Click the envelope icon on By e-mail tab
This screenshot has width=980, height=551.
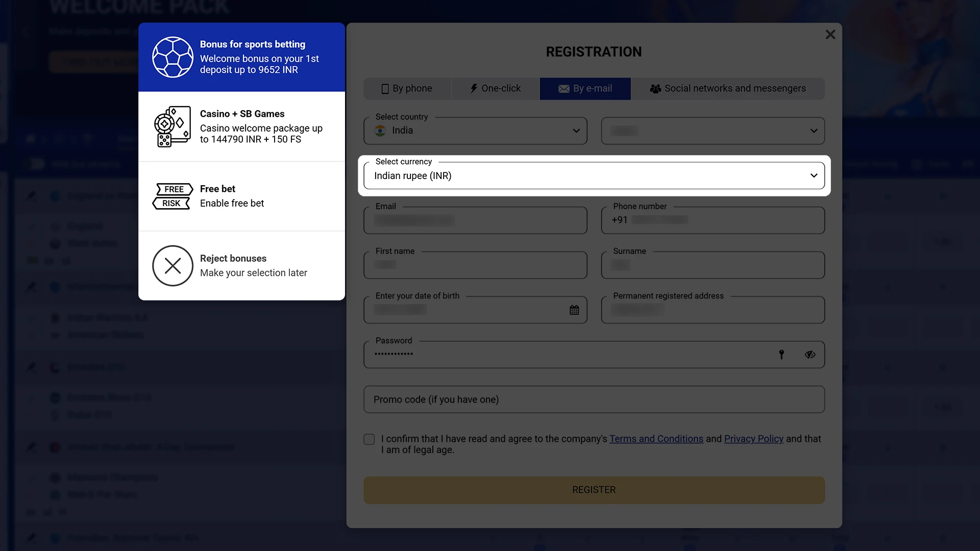pyautogui.click(x=563, y=88)
